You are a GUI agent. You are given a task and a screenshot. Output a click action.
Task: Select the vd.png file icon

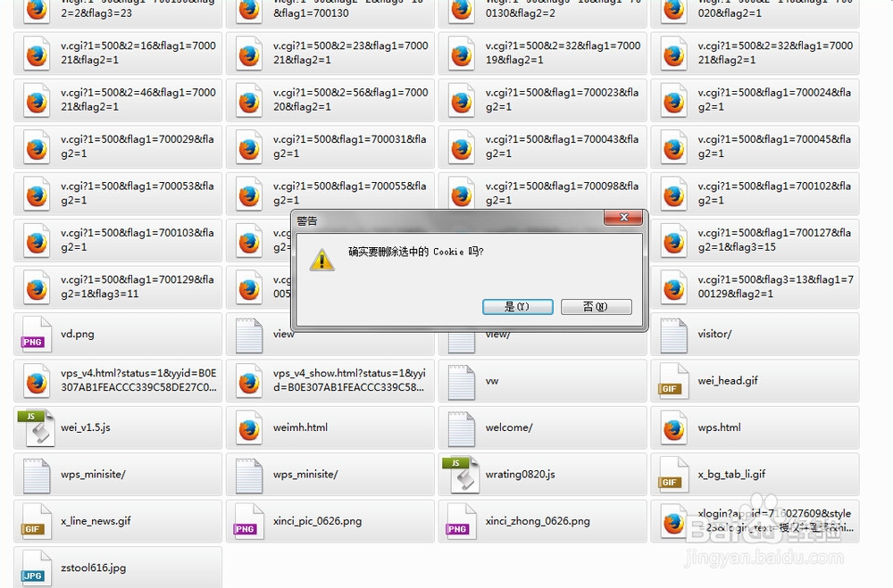37,334
